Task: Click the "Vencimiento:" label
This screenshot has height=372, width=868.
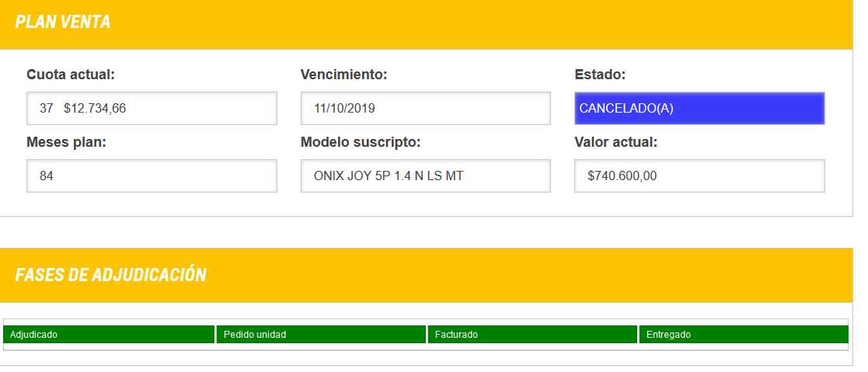Action: (343, 75)
